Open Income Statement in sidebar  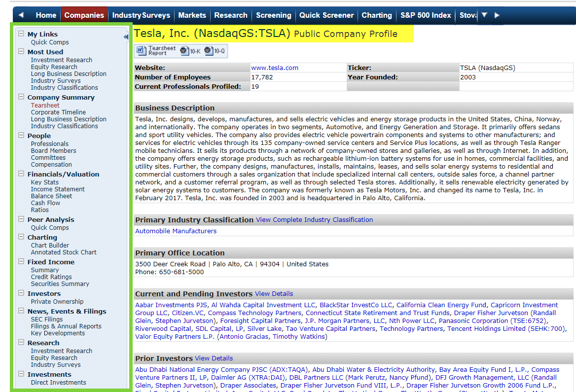(x=58, y=189)
